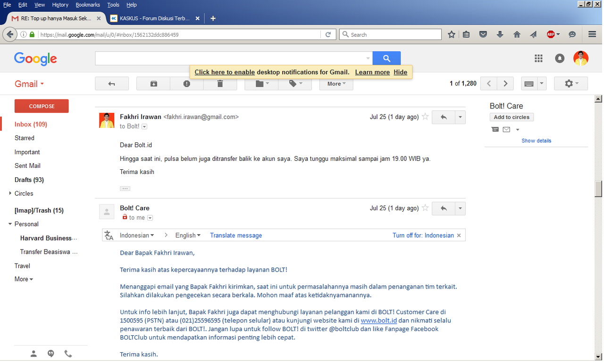Open the input tools keyboard icon
604x364 pixels.
529,83
